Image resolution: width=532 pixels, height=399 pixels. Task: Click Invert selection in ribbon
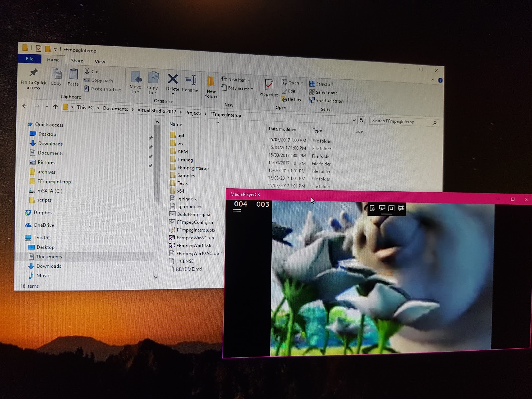(x=326, y=101)
